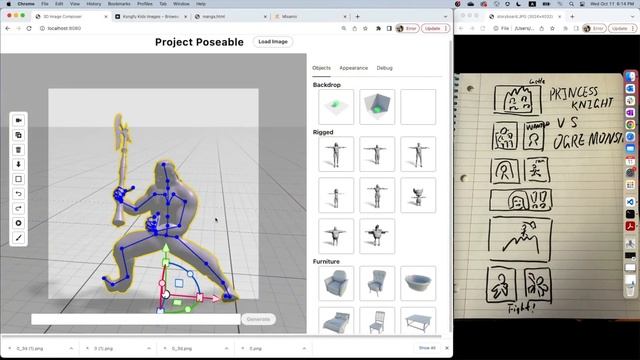Add the small horned creature rigged model
This screenshot has height=360, width=640.
click(418, 195)
